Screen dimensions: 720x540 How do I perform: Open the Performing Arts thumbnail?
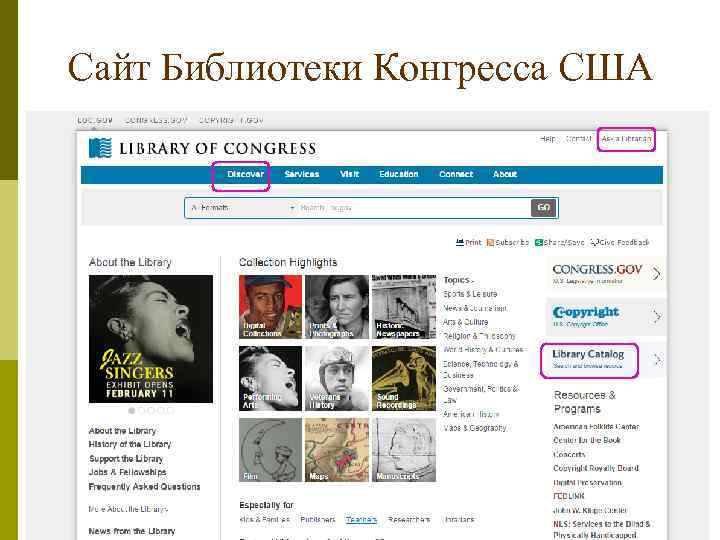270,378
